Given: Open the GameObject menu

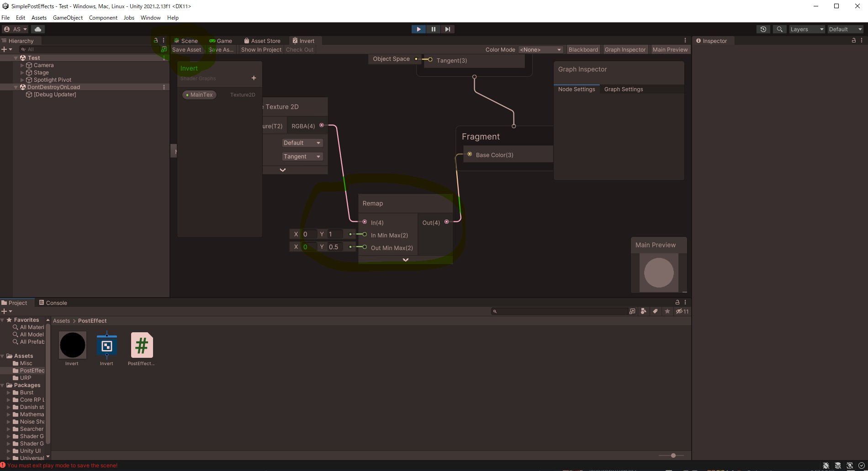Looking at the screenshot, I should point(68,18).
